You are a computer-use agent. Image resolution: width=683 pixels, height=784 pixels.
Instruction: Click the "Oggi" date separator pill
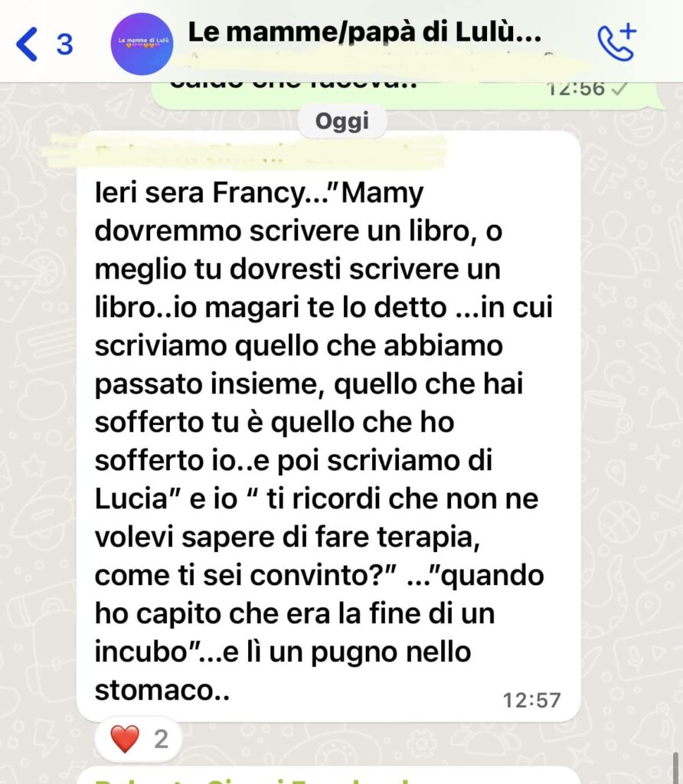tap(342, 122)
